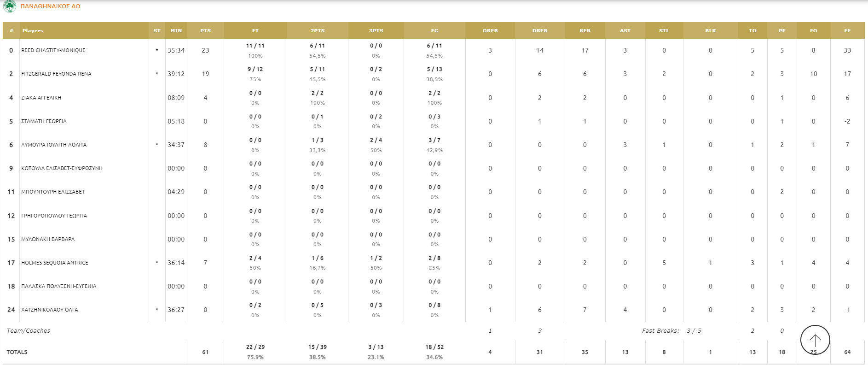
Task: Open the ΠΑΝΑΘΗΝΑΪΚΟΣ ΑΟ team link
Action: 50,6
